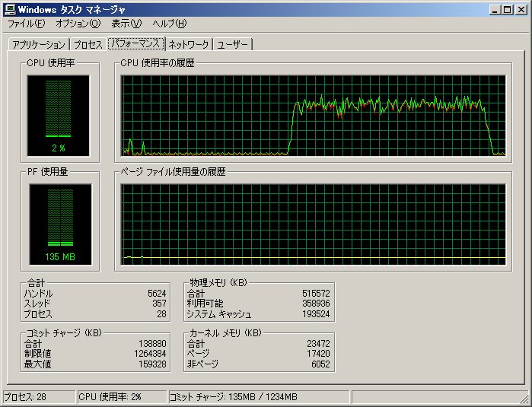Image resolution: width=532 pixels, height=407 pixels.
Task: Click the kernel memory total 23472
Action: pos(318,344)
